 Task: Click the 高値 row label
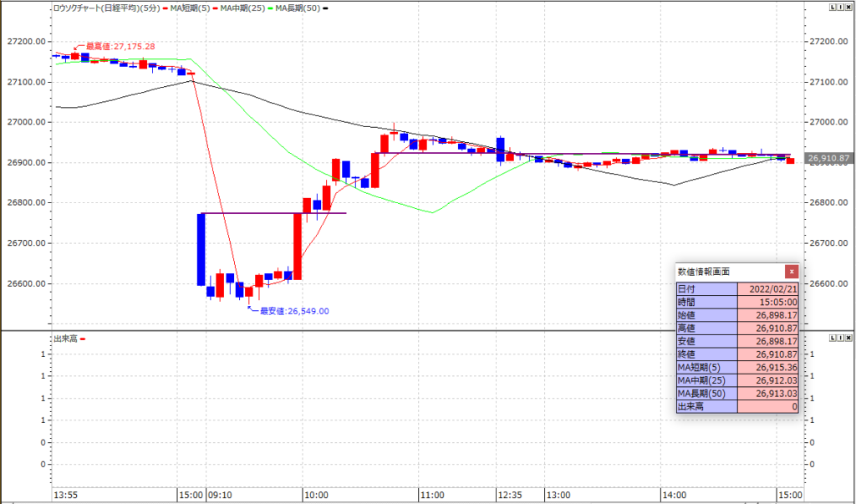coord(707,328)
